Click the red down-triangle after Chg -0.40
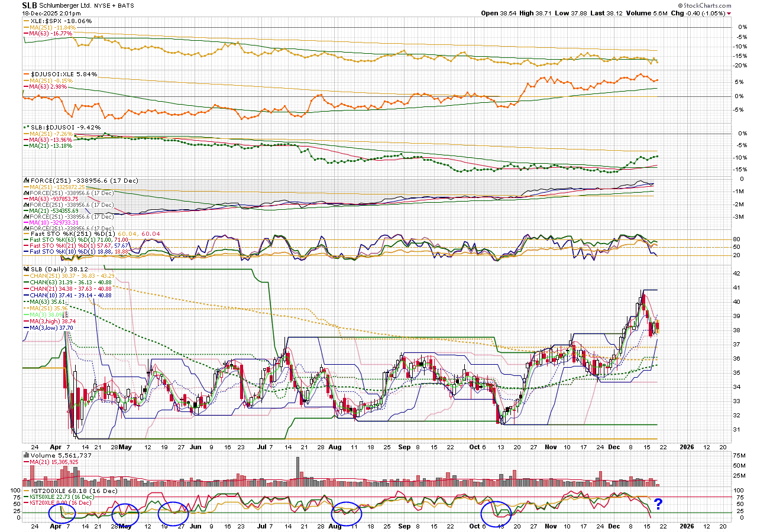Viewport: 757px width, 532px height. point(729,13)
